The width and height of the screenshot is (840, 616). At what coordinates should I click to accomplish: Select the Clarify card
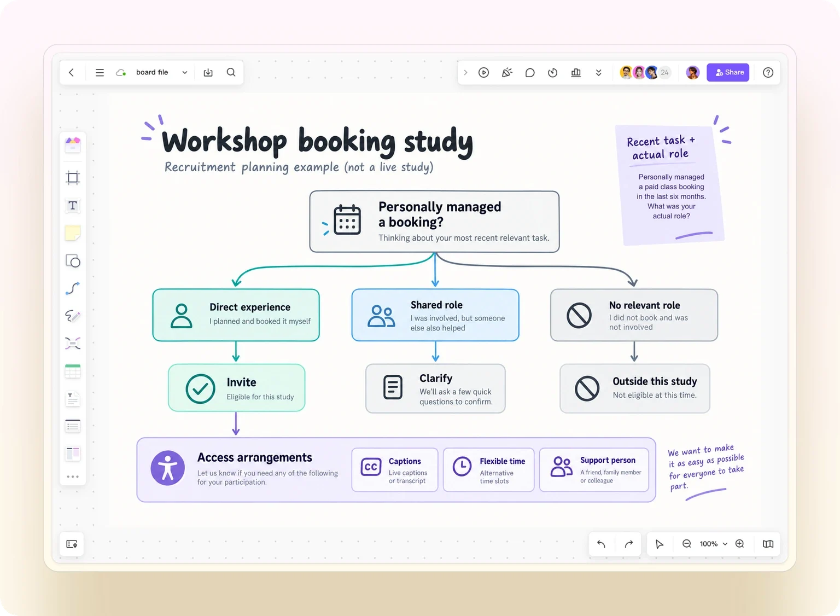point(435,388)
